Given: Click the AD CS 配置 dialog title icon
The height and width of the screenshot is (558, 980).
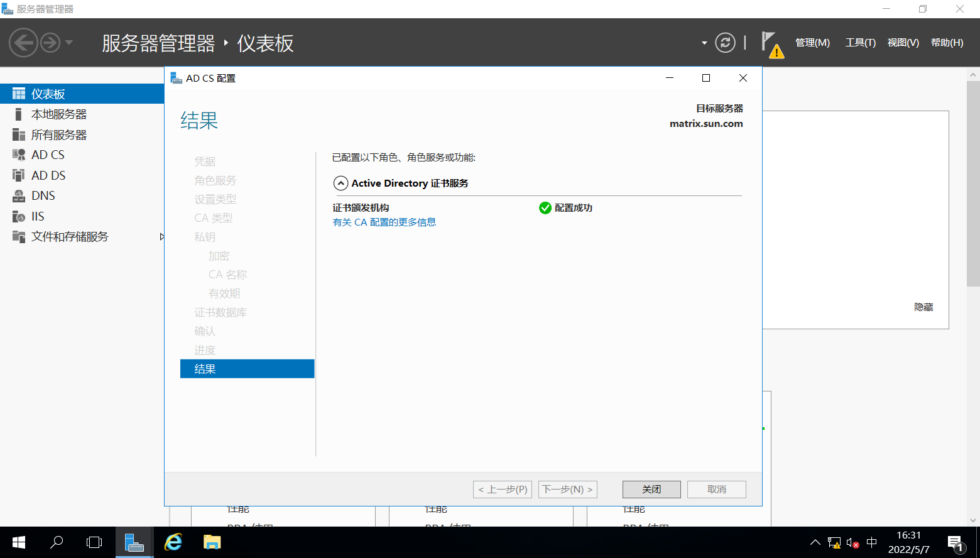Looking at the screenshot, I should (x=177, y=78).
